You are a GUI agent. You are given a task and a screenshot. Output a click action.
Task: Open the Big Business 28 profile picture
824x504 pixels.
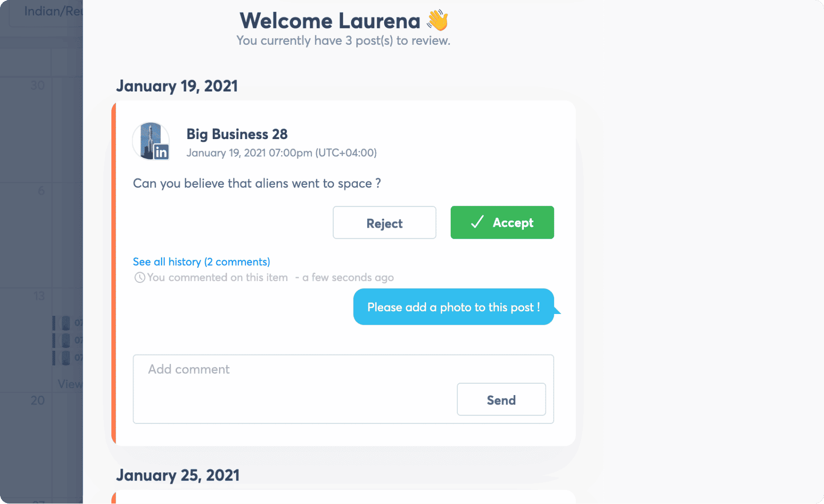pyautogui.click(x=150, y=140)
